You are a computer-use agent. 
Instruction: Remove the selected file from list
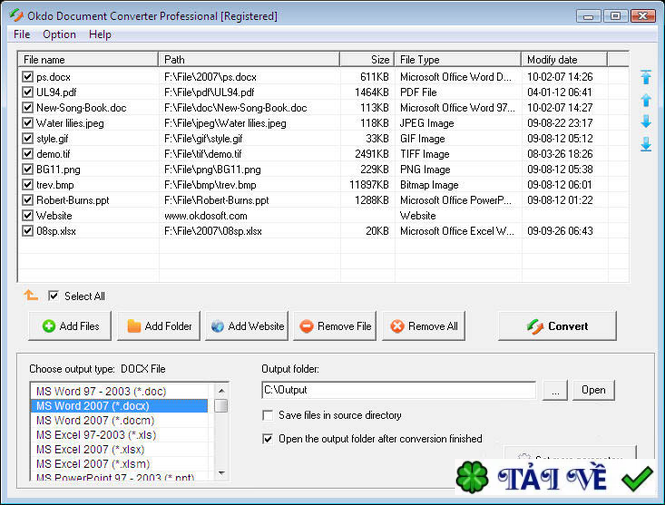tap(335, 326)
